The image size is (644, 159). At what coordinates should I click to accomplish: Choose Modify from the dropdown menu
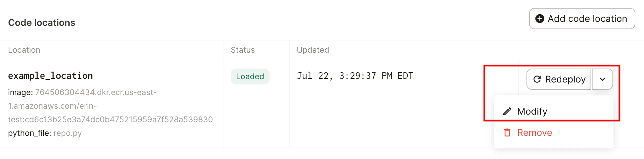pos(532,111)
